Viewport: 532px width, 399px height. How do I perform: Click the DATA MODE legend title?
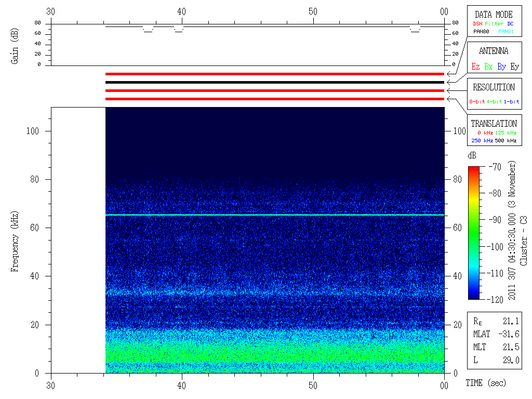(494, 15)
